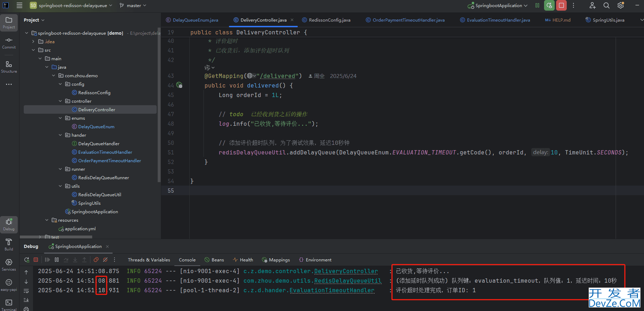This screenshot has height=311, width=644.
Task: Select application.yml in project tree
Action: 80,228
